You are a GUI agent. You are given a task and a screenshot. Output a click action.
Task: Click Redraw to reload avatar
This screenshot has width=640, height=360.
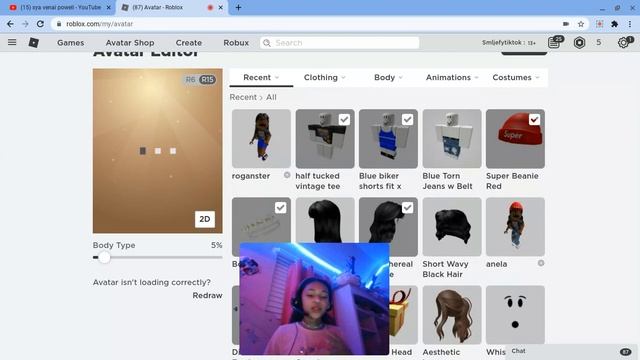[x=207, y=295]
